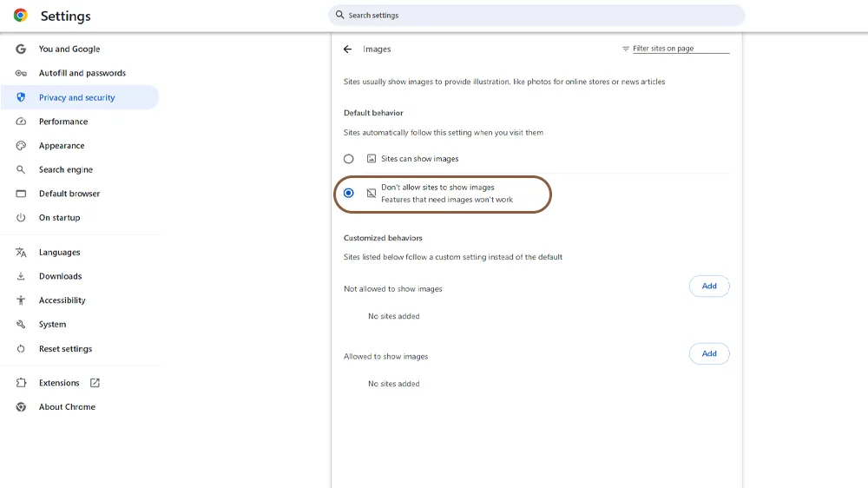868x488 pixels.
Task: Click the Filter sites on page icon
Action: coord(626,49)
